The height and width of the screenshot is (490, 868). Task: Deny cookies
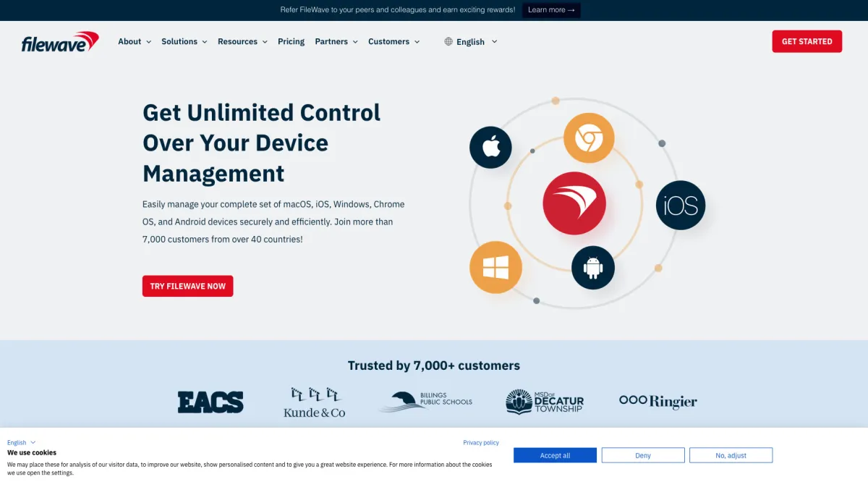click(643, 455)
